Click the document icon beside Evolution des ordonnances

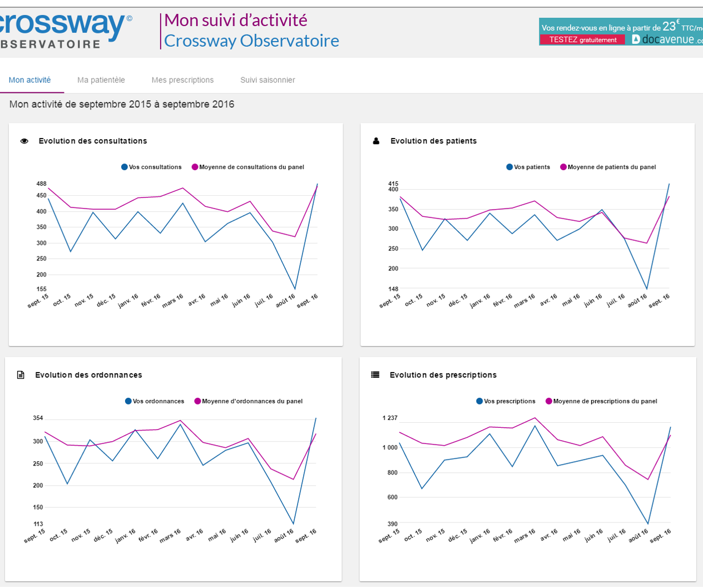21,375
